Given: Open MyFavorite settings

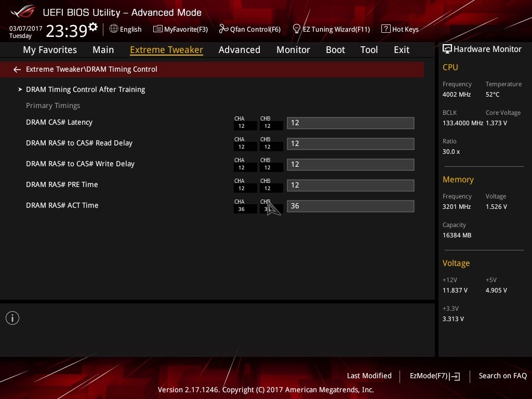Looking at the screenshot, I should coord(180,29).
